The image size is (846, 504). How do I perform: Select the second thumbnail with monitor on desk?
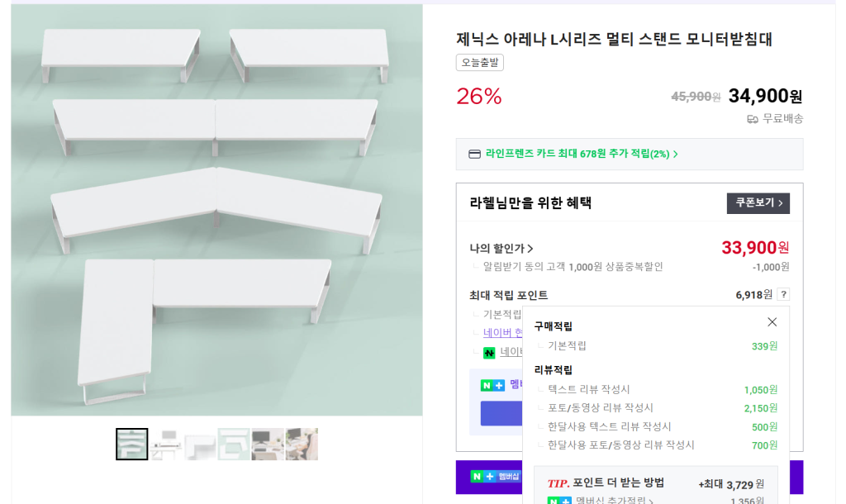point(166,445)
